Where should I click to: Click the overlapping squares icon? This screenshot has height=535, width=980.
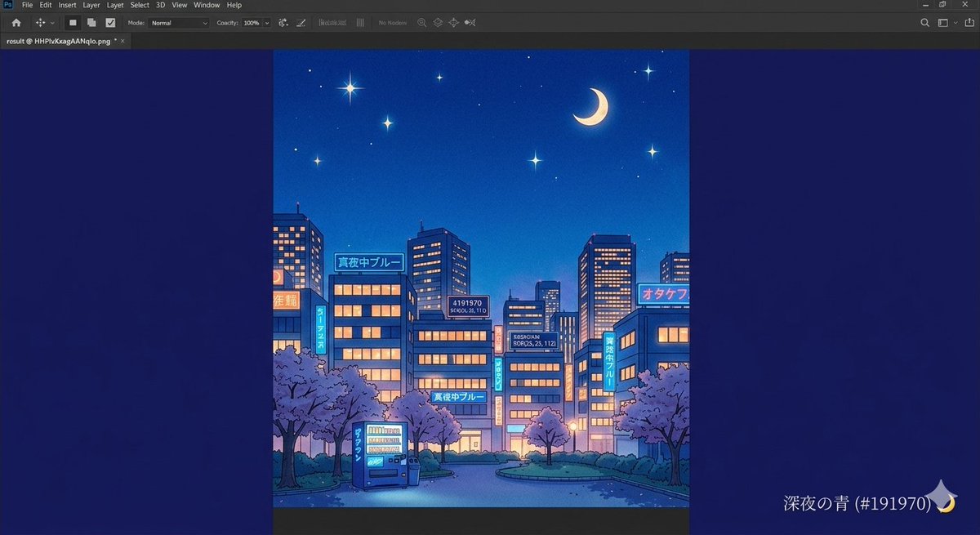pos(91,23)
